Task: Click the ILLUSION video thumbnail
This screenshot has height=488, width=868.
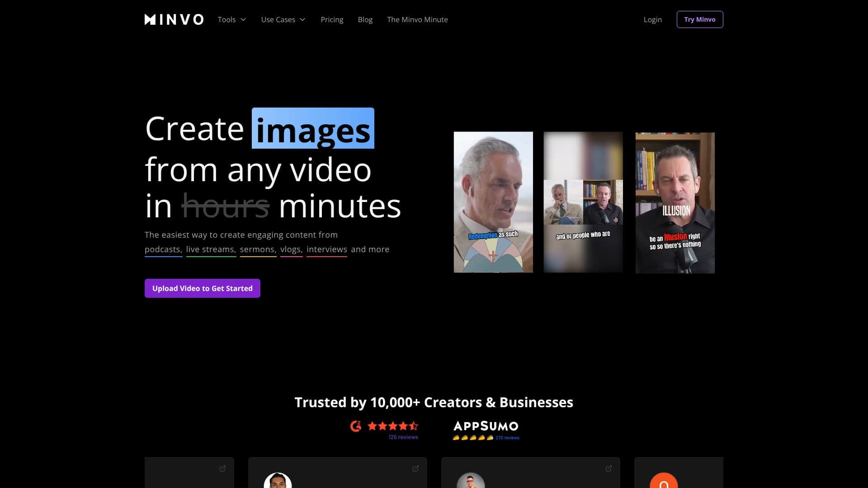Action: tap(675, 202)
